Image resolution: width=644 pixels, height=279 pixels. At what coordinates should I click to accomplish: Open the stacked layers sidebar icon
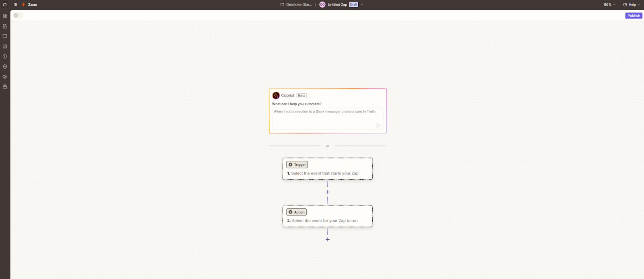5,86
